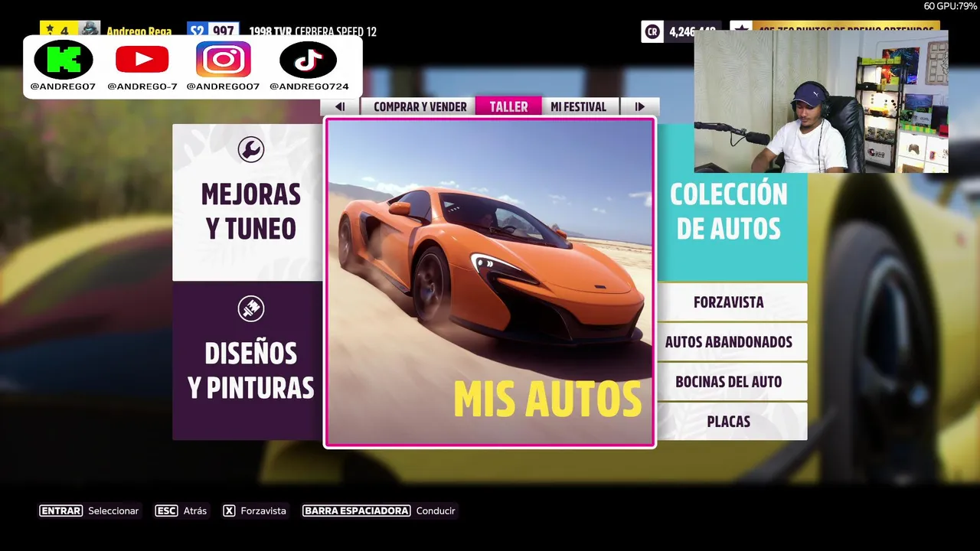
Task: Open the Colección de Autos tile
Action: click(x=732, y=202)
